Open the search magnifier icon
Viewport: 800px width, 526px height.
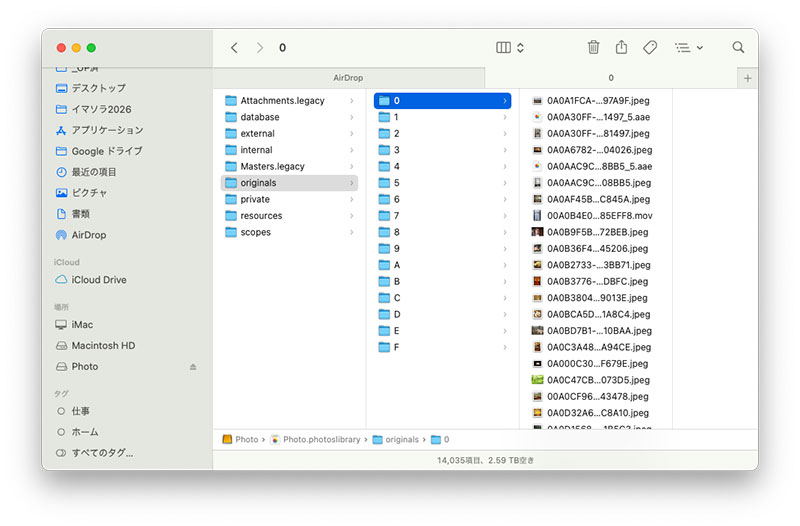(x=738, y=47)
